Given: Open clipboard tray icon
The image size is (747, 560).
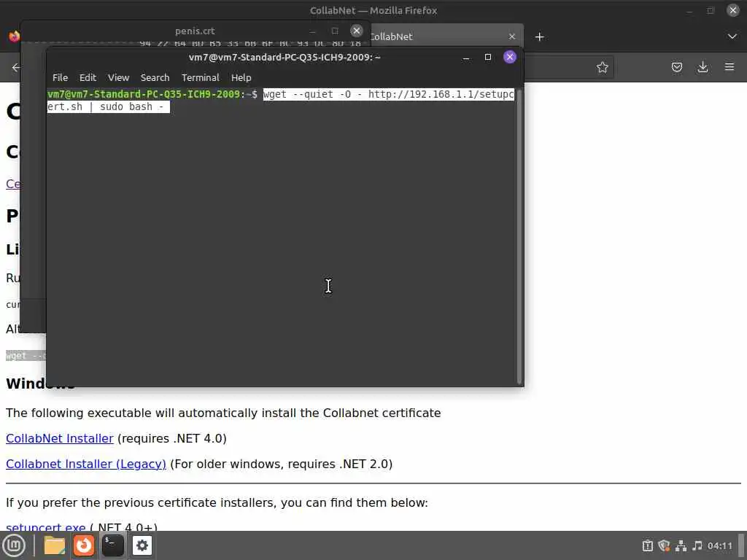Looking at the screenshot, I should pyautogui.click(x=648, y=545).
